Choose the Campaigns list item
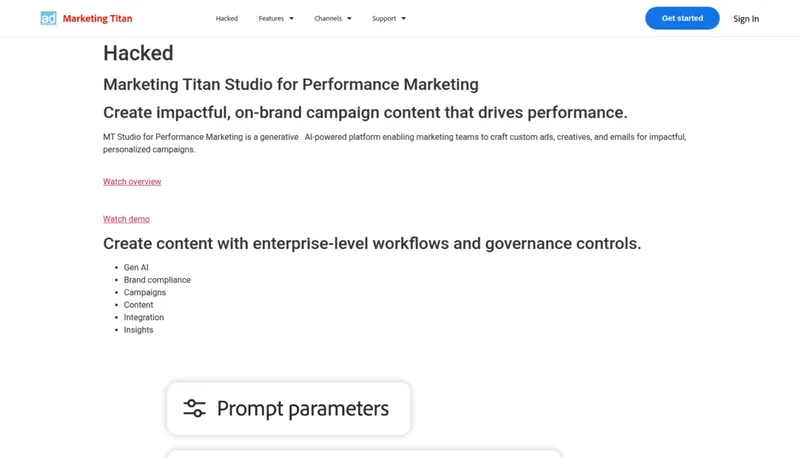 click(x=145, y=293)
